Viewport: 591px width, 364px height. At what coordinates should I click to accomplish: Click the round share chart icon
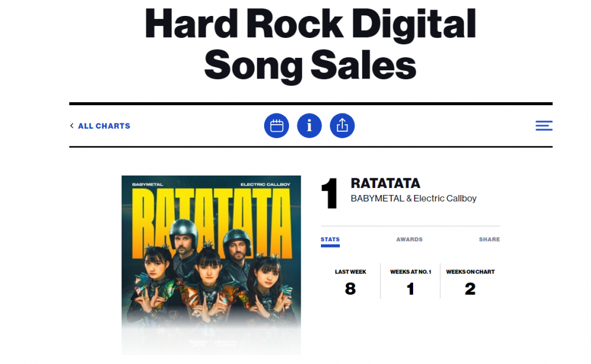(x=342, y=126)
